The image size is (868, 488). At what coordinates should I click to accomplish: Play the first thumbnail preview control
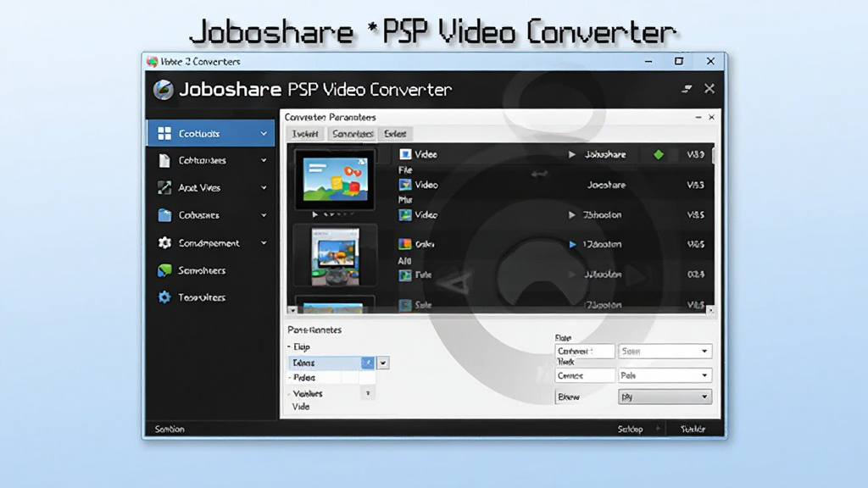pos(315,214)
